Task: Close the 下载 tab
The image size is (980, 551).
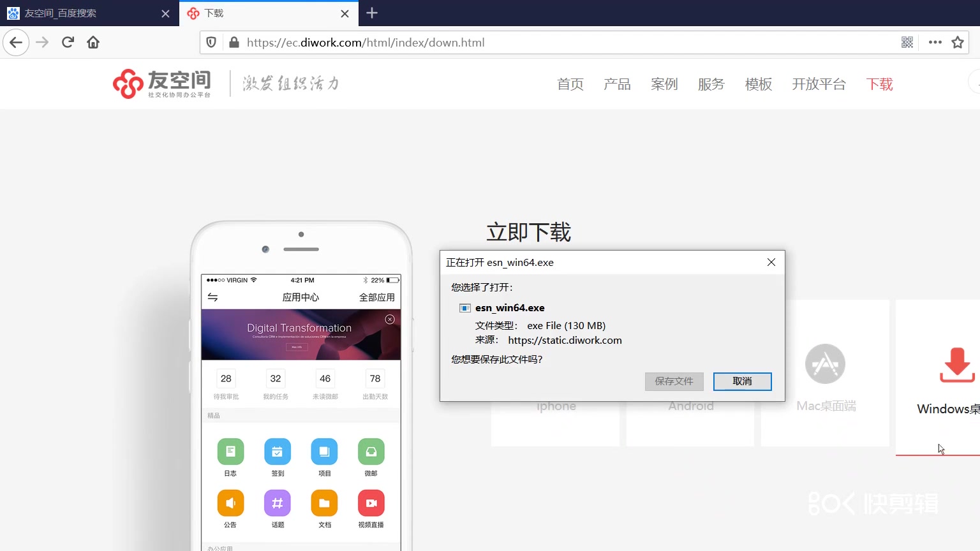Action: [345, 13]
